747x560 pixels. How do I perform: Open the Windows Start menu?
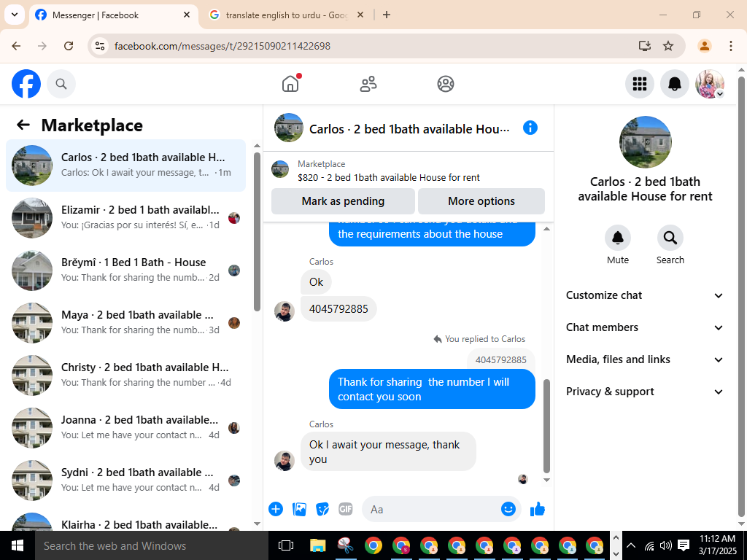(18, 545)
